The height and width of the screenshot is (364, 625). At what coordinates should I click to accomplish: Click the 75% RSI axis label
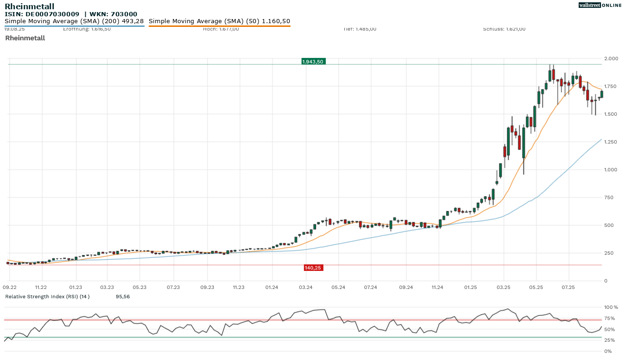[610, 318]
